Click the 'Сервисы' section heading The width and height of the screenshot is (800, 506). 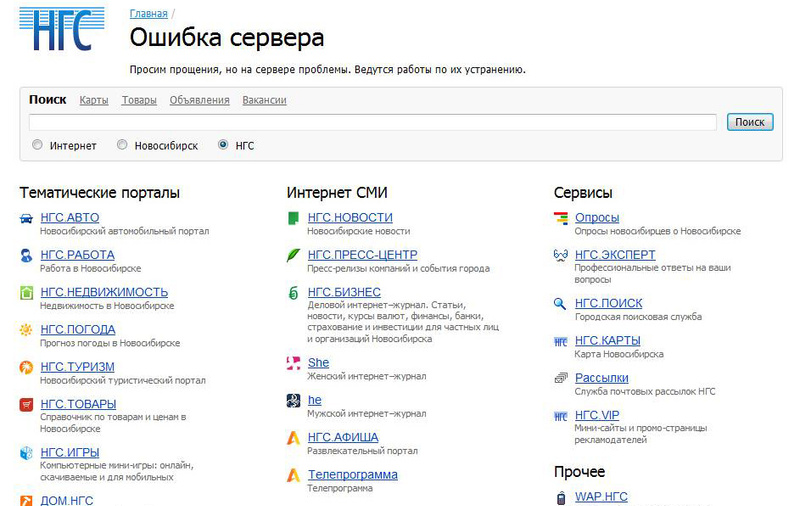click(583, 193)
